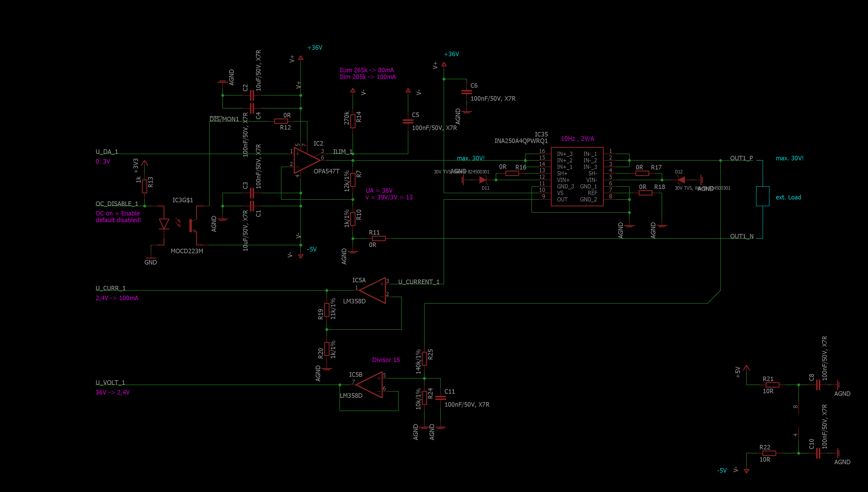Image resolution: width=868 pixels, height=492 pixels.
Task: Select the capacitor C6 symbol
Action: click(x=466, y=92)
